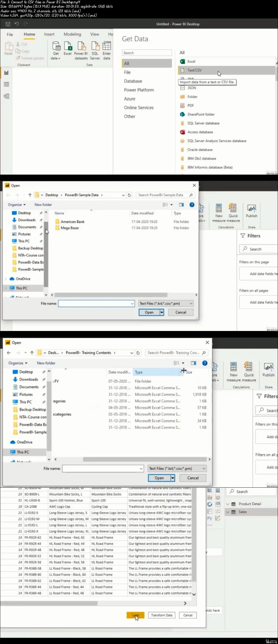Click the SQL Server ribbon icon
Screen dimensions: 278x644
(x=95, y=46)
